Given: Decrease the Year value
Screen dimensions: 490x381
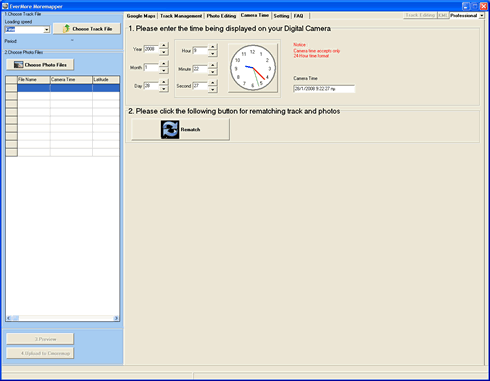Looking at the screenshot, I should pyautogui.click(x=164, y=52).
